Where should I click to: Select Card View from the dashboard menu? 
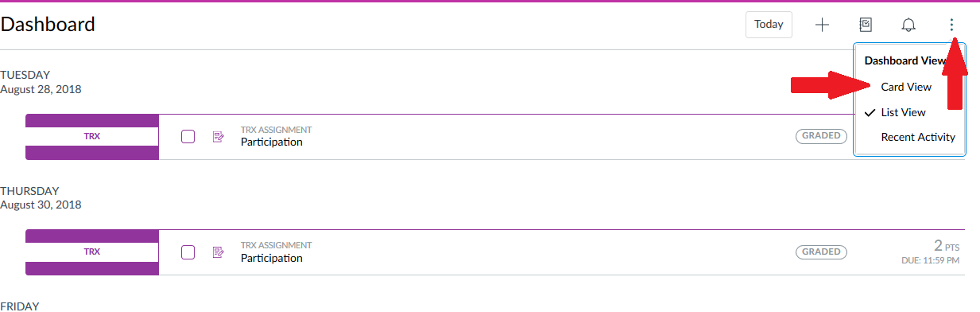click(906, 87)
